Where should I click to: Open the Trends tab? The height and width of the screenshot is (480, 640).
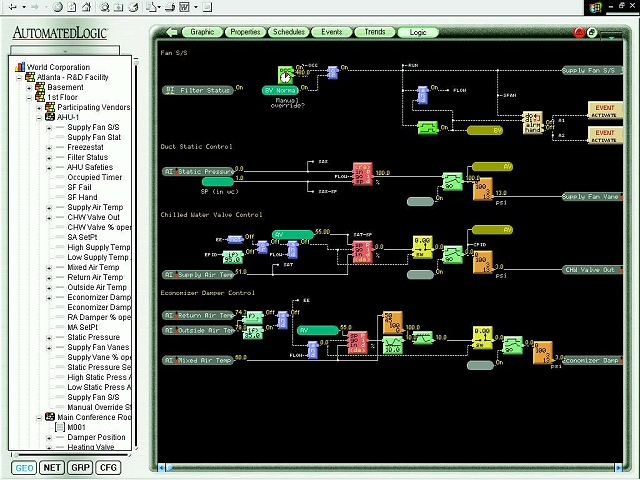pos(374,32)
